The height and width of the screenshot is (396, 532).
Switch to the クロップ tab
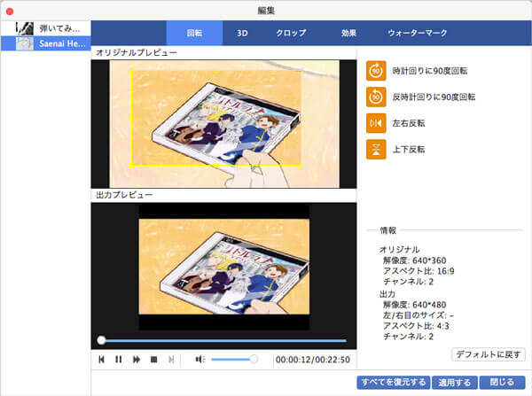point(291,33)
